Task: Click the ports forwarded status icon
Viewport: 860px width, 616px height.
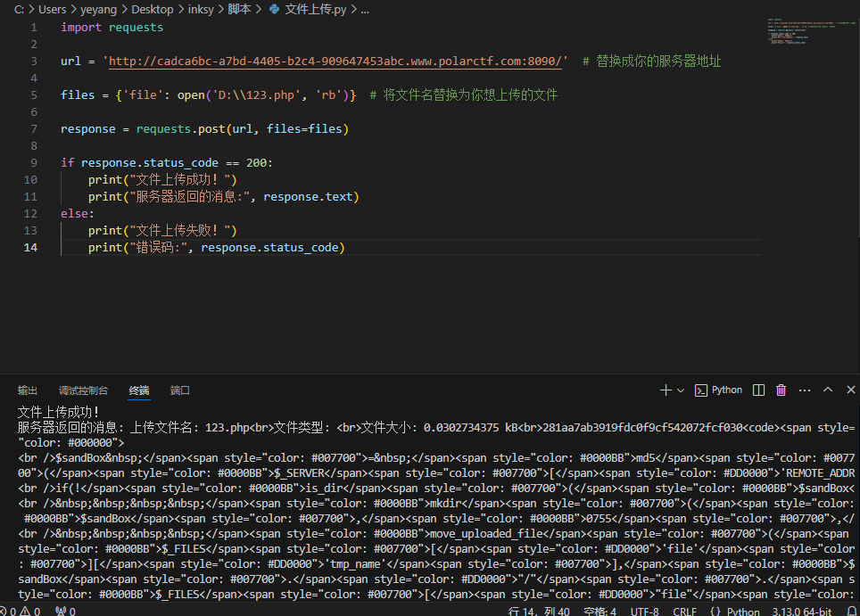Action: pos(65,611)
